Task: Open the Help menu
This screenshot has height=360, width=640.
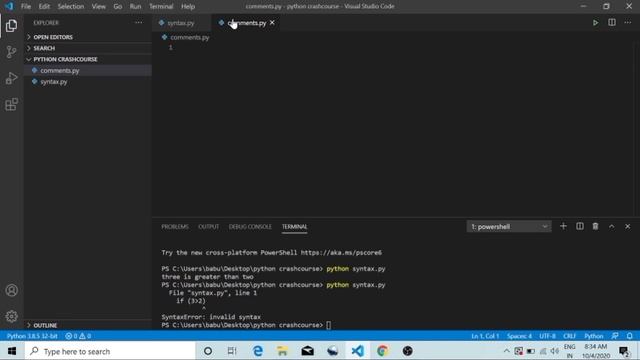Action: (188, 7)
